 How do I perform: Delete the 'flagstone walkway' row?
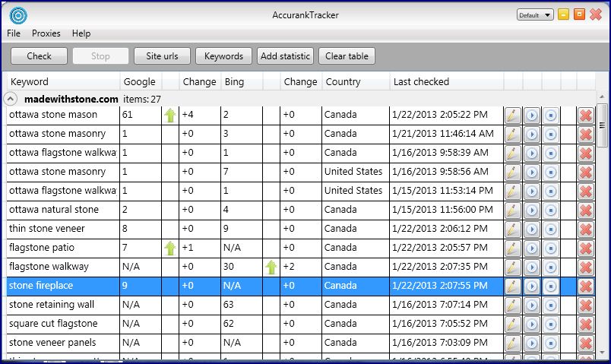[x=586, y=267]
